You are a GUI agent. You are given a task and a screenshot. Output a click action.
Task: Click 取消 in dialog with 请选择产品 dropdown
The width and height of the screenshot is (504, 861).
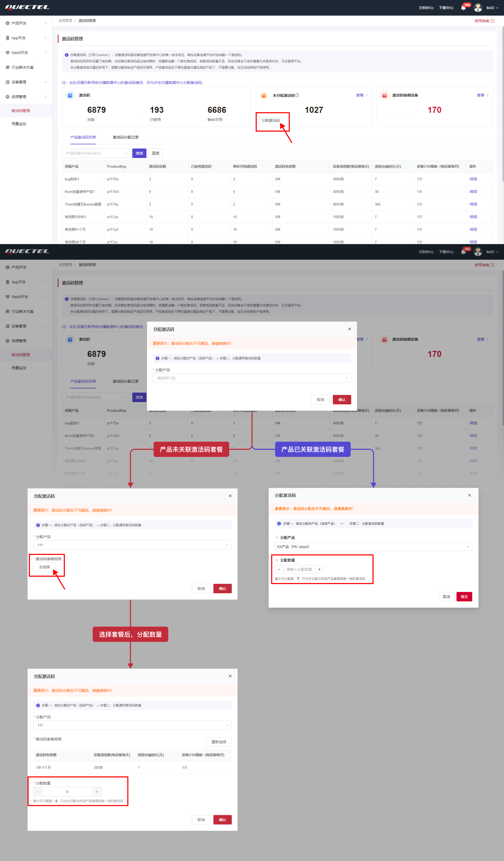pos(320,400)
